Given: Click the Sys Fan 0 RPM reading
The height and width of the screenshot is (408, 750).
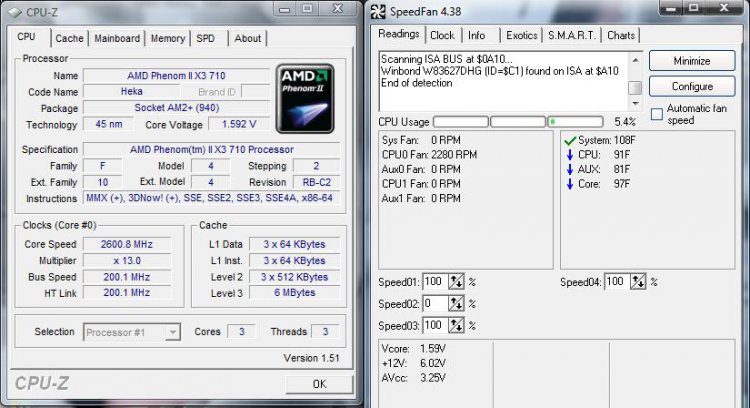Looking at the screenshot, I should tap(421, 141).
